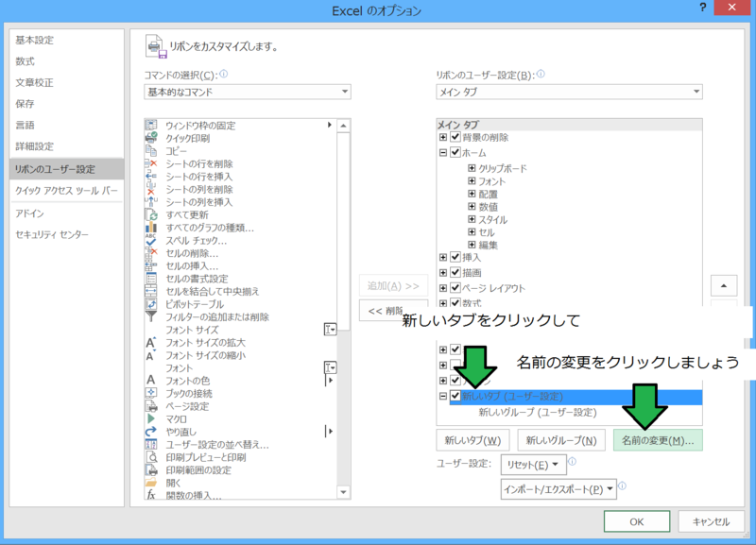Toggle the ページ レイアウト tab checkbox
The width and height of the screenshot is (756, 545).
pyautogui.click(x=455, y=288)
